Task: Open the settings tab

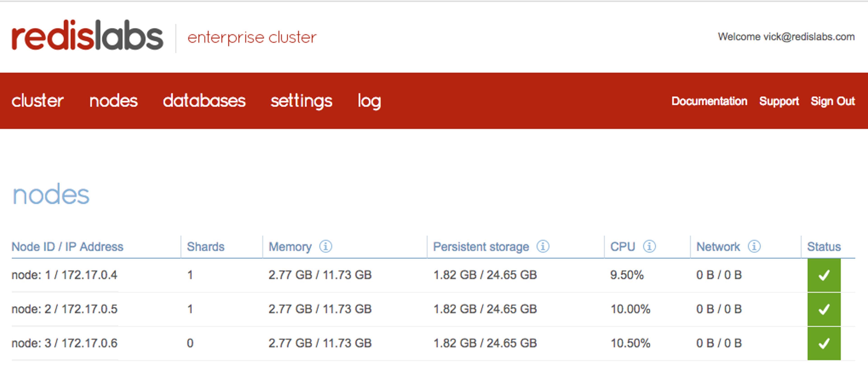Action: [x=301, y=101]
